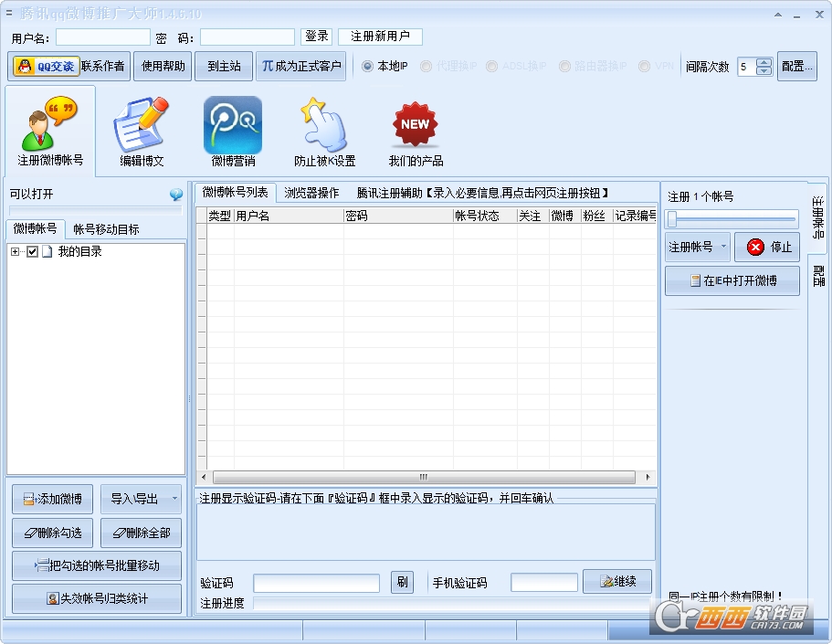
Task: Sort by the 密码 column header
Action: point(398,216)
